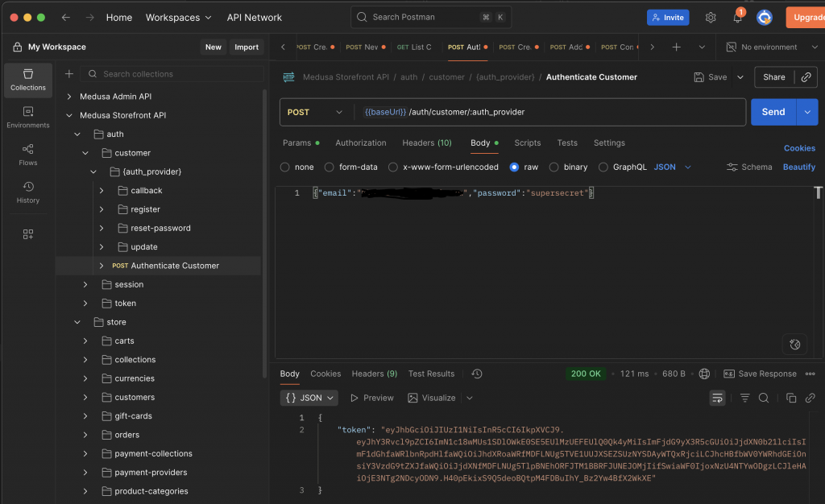Click the HTTP request type icon
The image size is (825, 504).
tap(288, 77)
